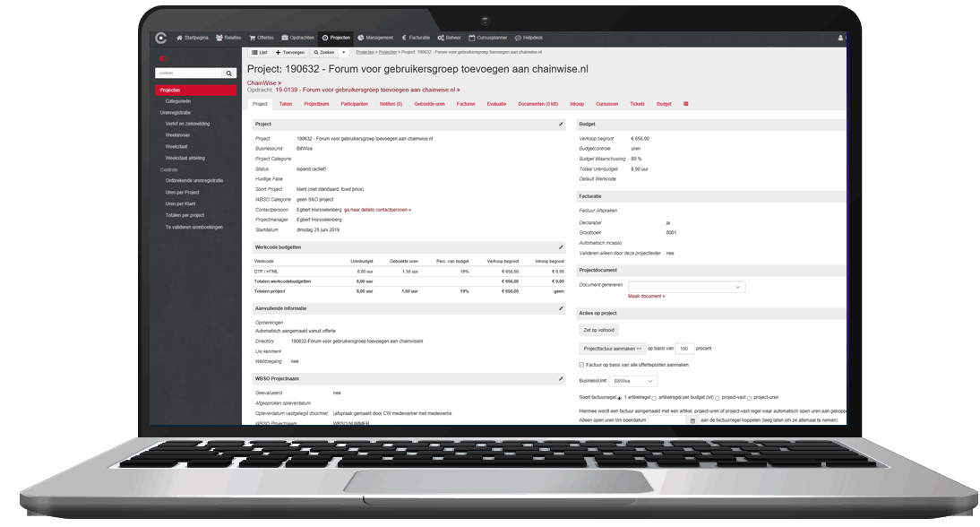Expand the arrow next to the Zoeken button
980x527 pixels.
point(342,52)
